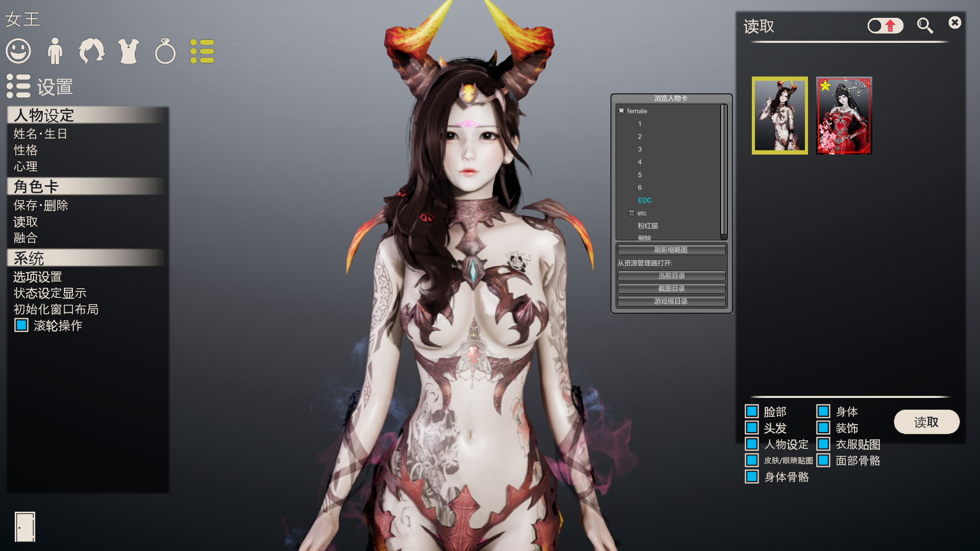Open the hair editing icon
The height and width of the screenshot is (551, 980).
(92, 51)
